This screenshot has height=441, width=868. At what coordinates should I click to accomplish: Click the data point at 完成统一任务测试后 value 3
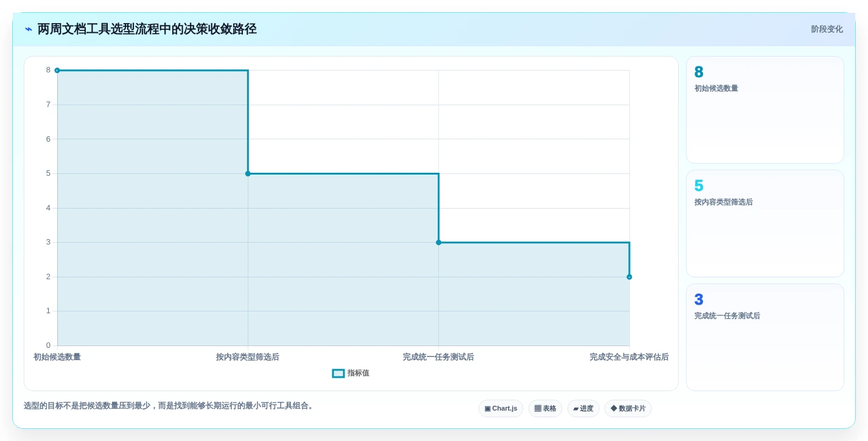pos(438,243)
